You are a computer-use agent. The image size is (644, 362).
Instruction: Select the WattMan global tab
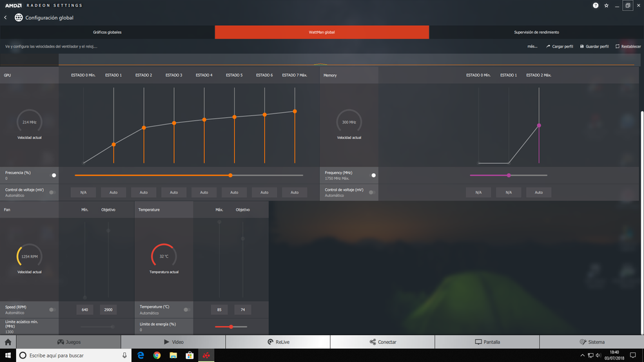click(x=322, y=32)
